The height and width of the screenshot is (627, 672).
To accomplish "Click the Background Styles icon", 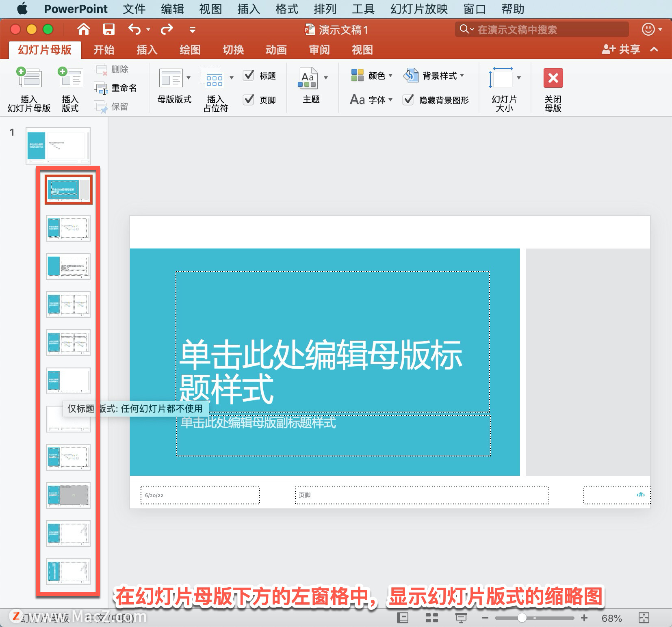I will 411,76.
